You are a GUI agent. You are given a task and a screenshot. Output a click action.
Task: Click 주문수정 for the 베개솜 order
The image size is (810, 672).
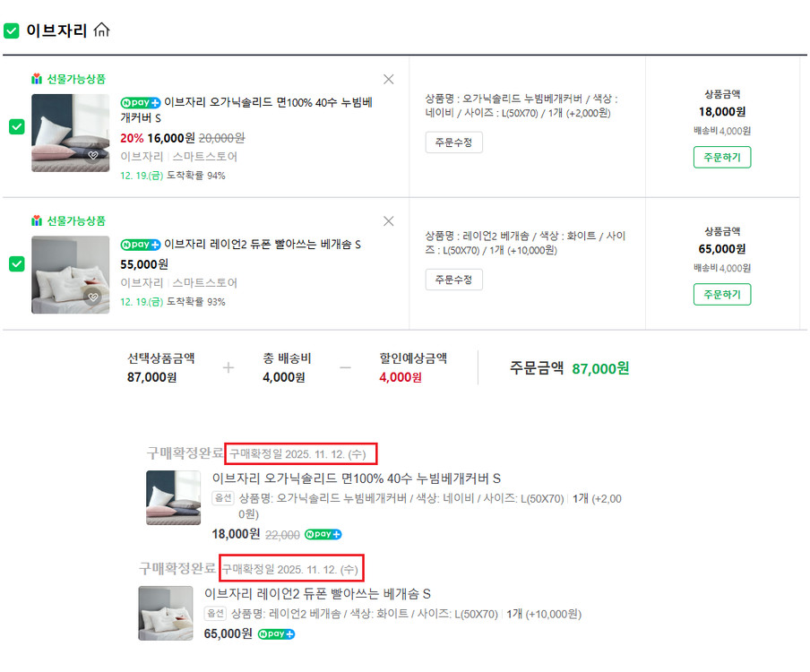(x=453, y=279)
